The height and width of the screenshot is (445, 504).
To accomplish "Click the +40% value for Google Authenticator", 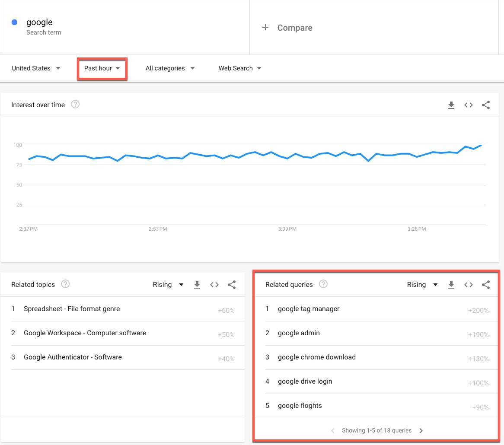I will (226, 359).
